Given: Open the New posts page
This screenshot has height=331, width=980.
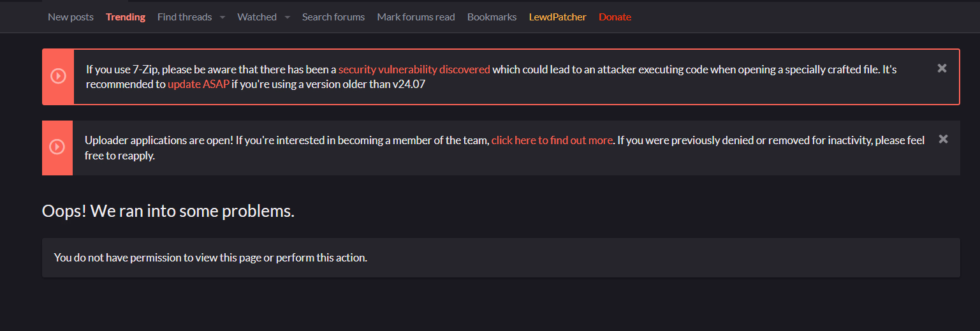Looking at the screenshot, I should pos(71,17).
